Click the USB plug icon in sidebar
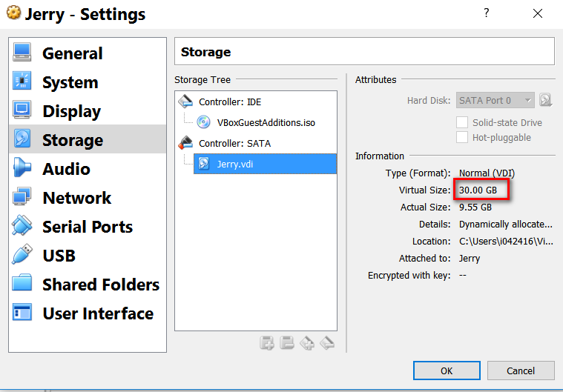Image resolution: width=563 pixels, height=392 pixels. point(22,254)
